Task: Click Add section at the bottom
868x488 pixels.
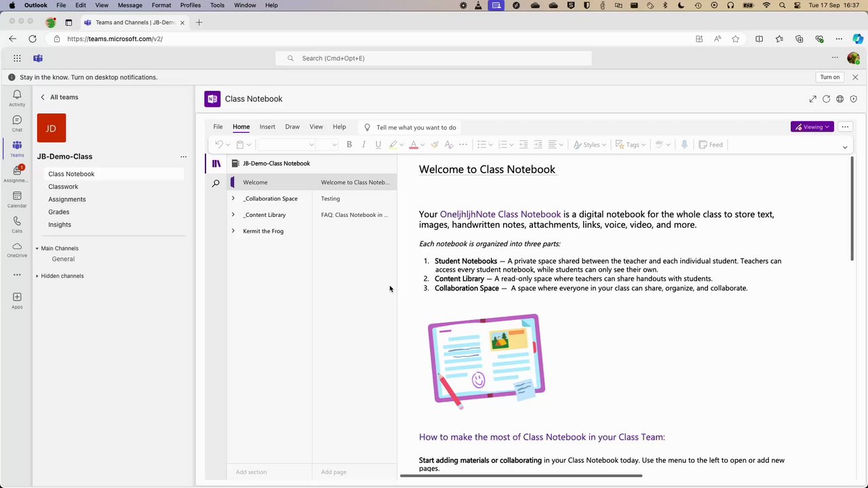Action: [x=251, y=472]
